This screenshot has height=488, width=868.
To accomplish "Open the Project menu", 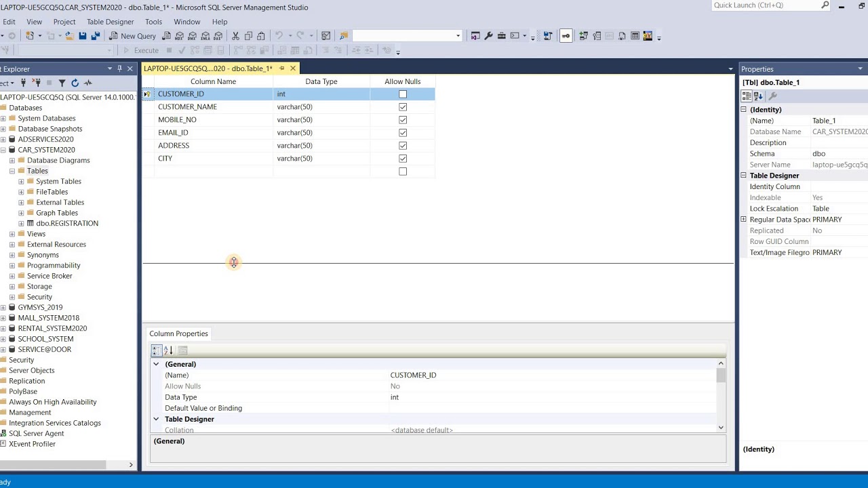I will (x=64, y=22).
